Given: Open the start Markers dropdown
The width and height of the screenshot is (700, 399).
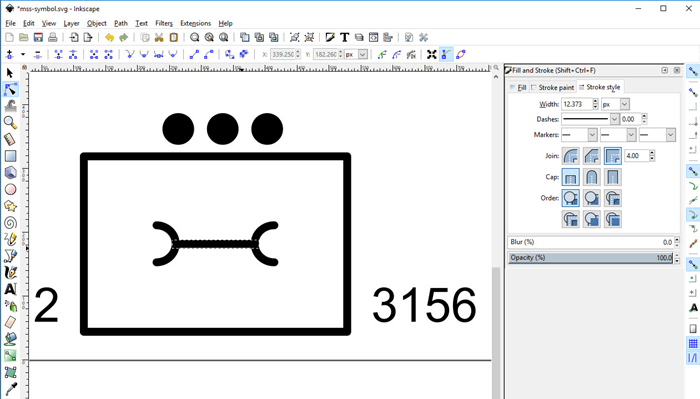Looking at the screenshot, I should [579, 135].
